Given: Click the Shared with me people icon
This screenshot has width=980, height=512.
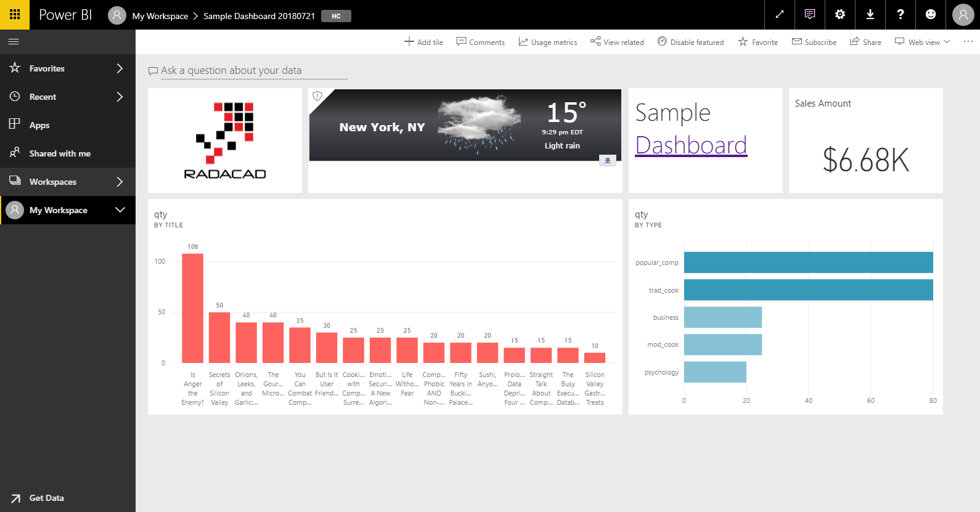Looking at the screenshot, I should point(15,152).
